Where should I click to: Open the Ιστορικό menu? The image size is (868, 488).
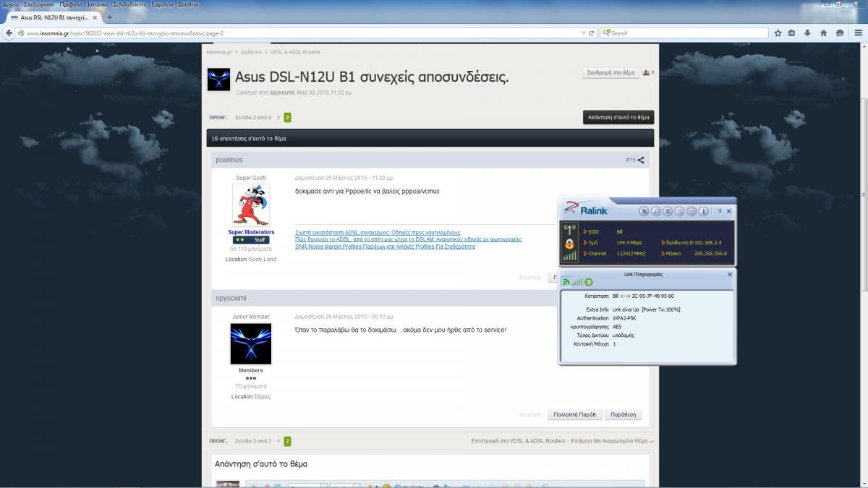pos(98,4)
